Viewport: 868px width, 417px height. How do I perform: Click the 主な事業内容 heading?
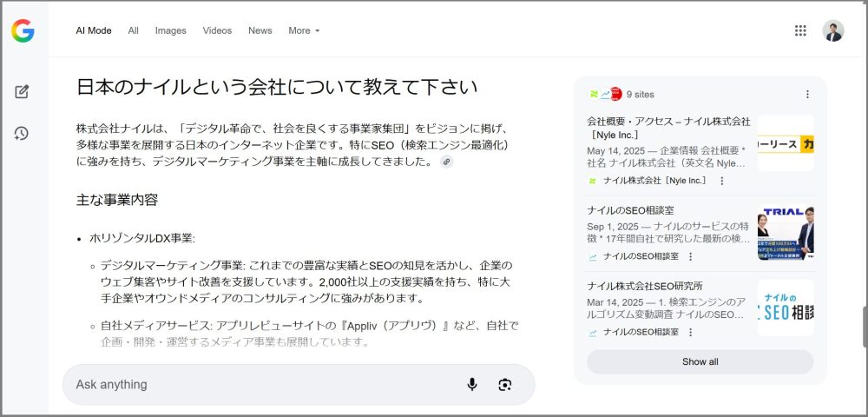[x=117, y=200]
